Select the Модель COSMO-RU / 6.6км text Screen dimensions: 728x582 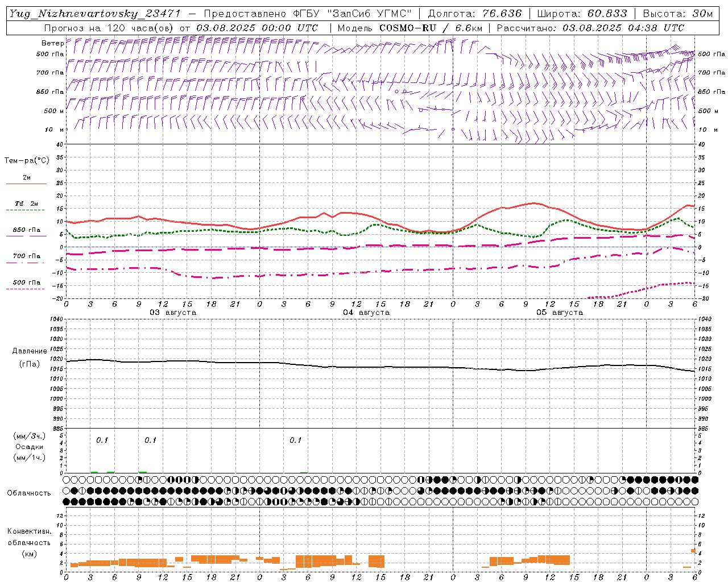(x=409, y=28)
